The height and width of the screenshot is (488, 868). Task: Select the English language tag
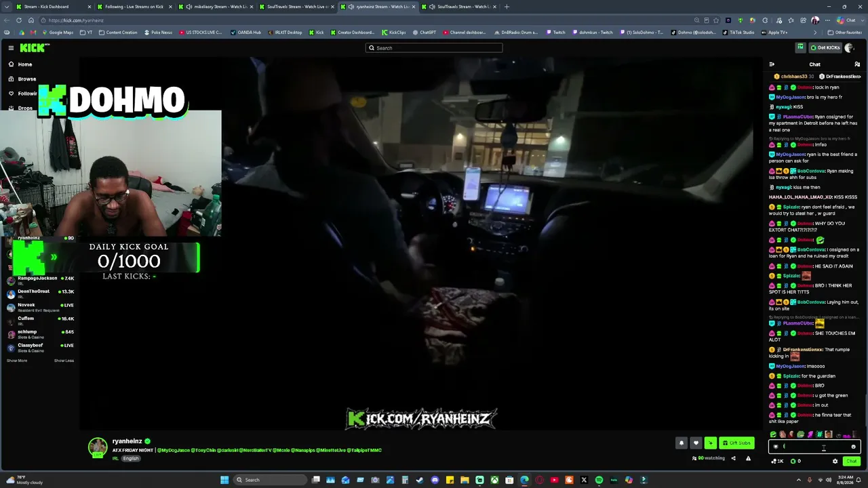131,459
